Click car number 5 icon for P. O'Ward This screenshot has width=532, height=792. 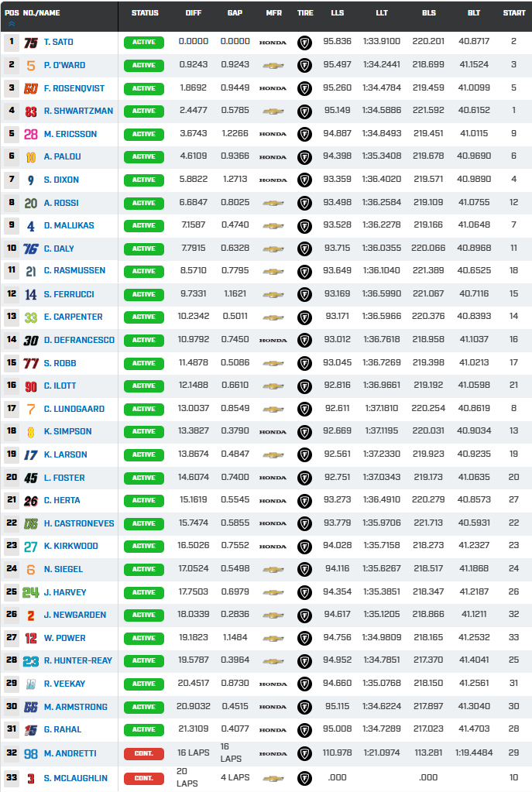[31, 65]
